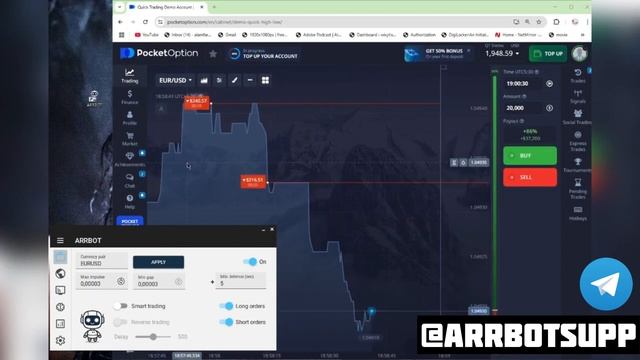This screenshot has height=360, width=640.
Task: Open the Adobe Podcast bookmark
Action: coord(318,35)
